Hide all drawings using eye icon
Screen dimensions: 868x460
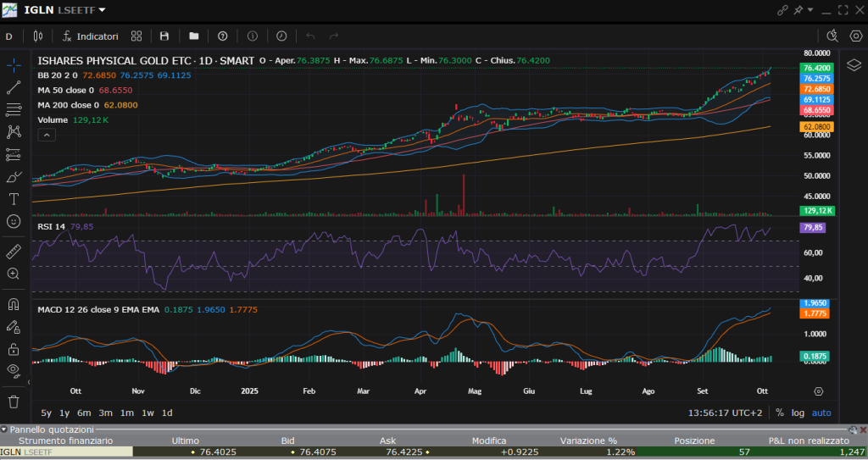click(x=14, y=370)
